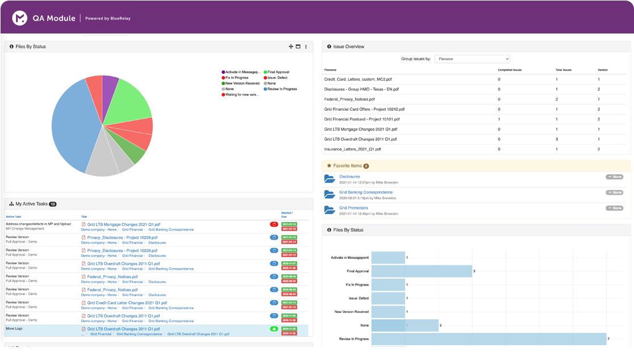Click the Activate in Messagepoint bar

388,258
